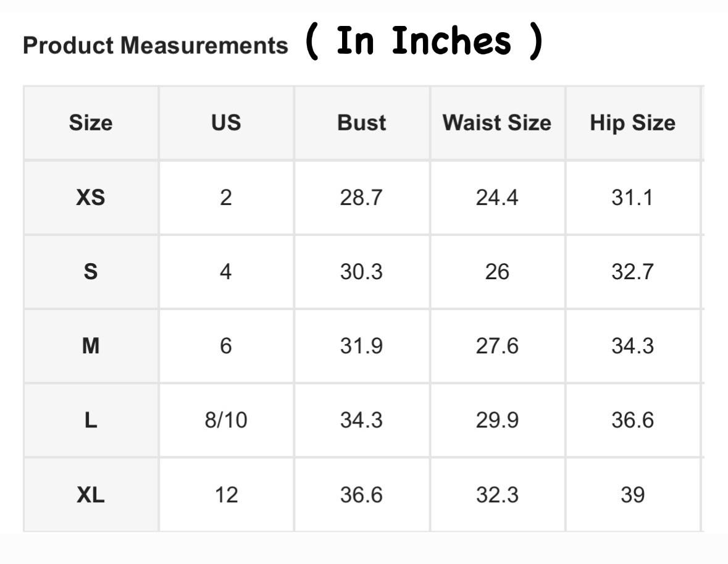Click the 8/10 US size cell
The width and height of the screenshot is (728, 564).
point(226,420)
